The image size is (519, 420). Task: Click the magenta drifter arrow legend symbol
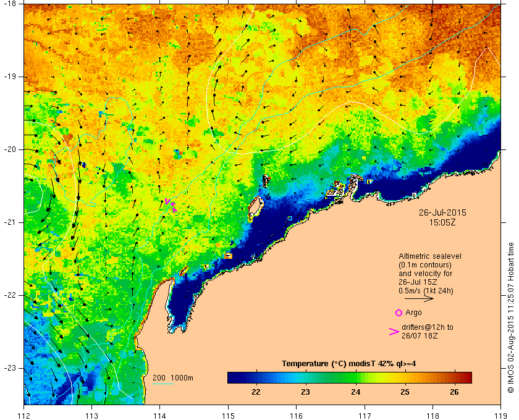[x=394, y=332]
